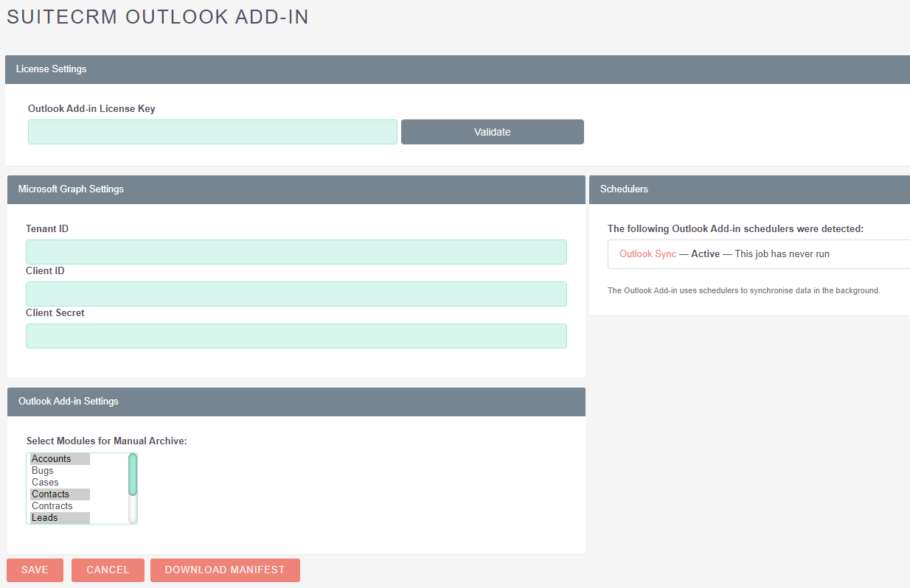Click the License Settings panel header
The width and height of the screenshot is (910, 588).
click(x=457, y=69)
